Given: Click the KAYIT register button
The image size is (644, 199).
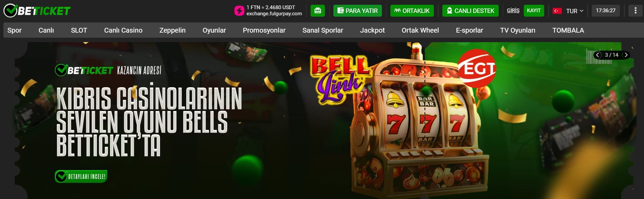Looking at the screenshot, I should coord(534,11).
